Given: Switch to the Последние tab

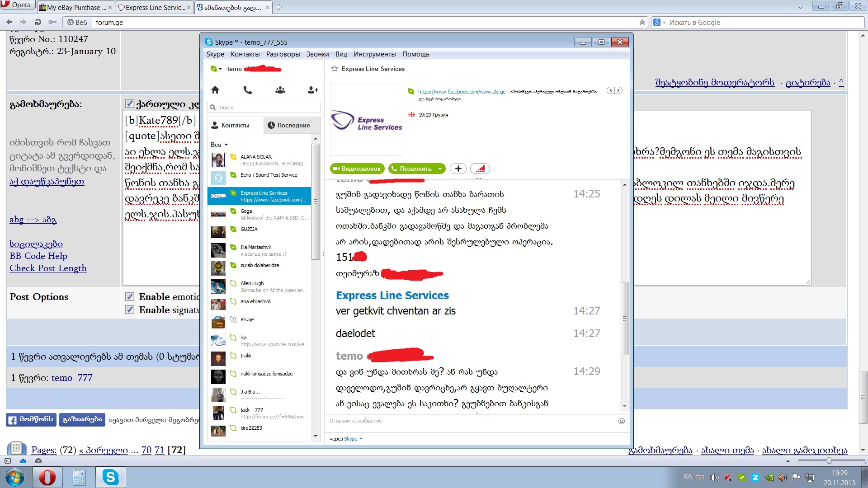Looking at the screenshot, I should 288,125.
